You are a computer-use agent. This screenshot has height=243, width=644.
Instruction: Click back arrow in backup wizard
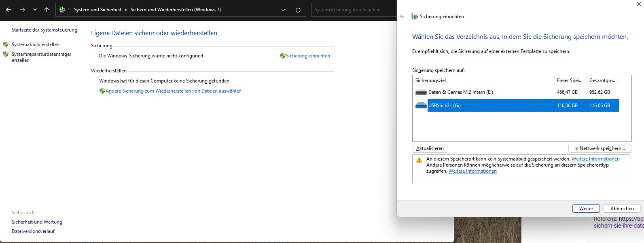pos(402,17)
